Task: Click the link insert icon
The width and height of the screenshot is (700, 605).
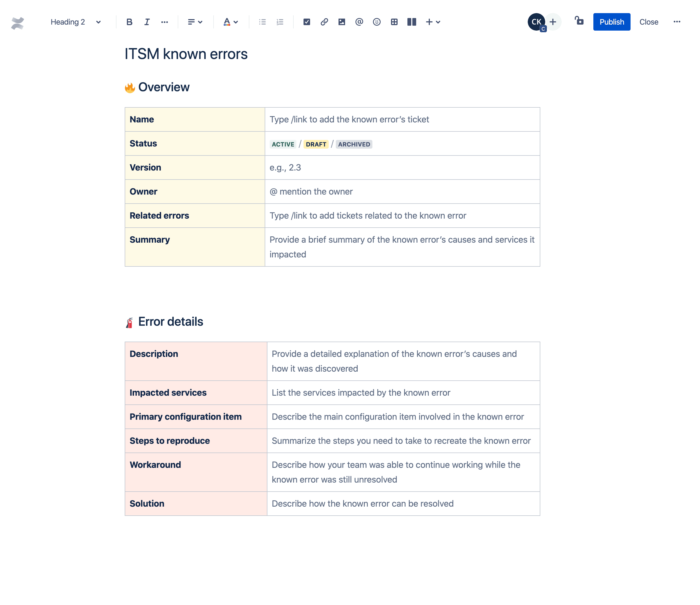Action: pyautogui.click(x=324, y=22)
